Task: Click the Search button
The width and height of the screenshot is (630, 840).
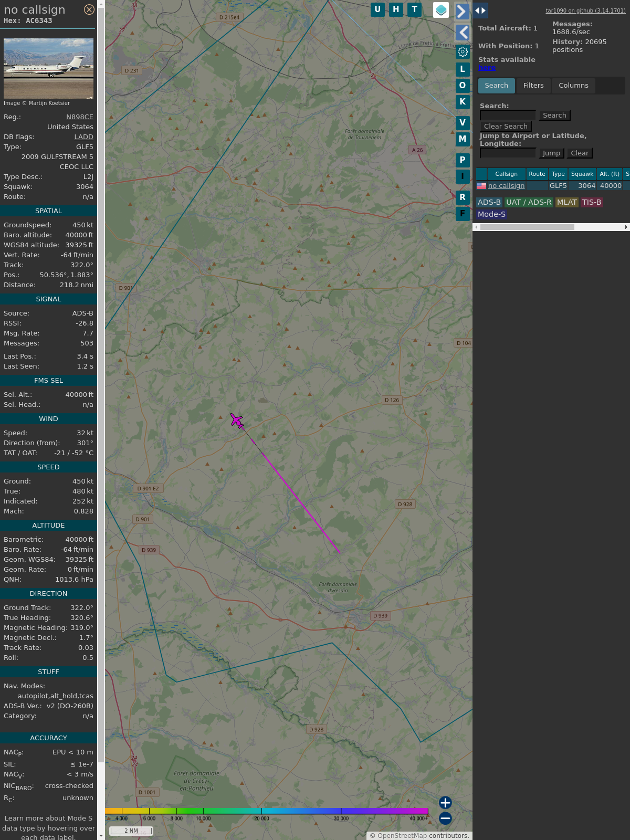Action: click(x=554, y=115)
